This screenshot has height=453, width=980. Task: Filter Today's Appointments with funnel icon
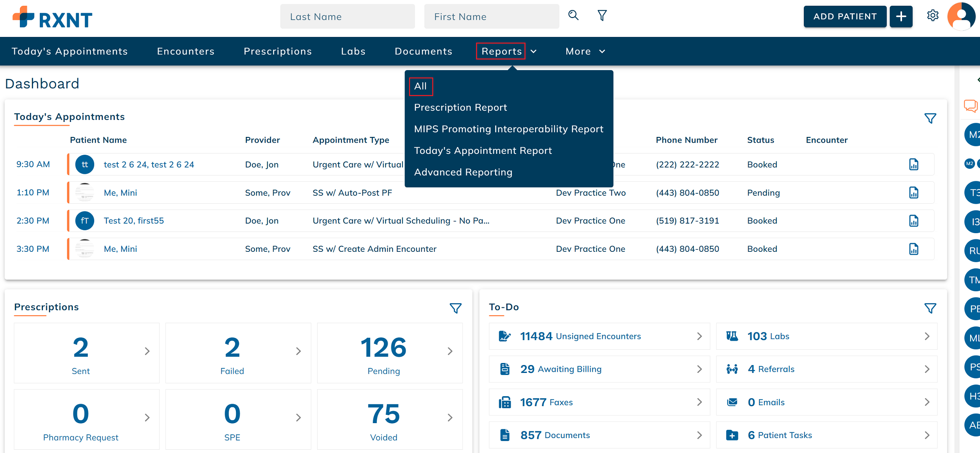tap(930, 118)
